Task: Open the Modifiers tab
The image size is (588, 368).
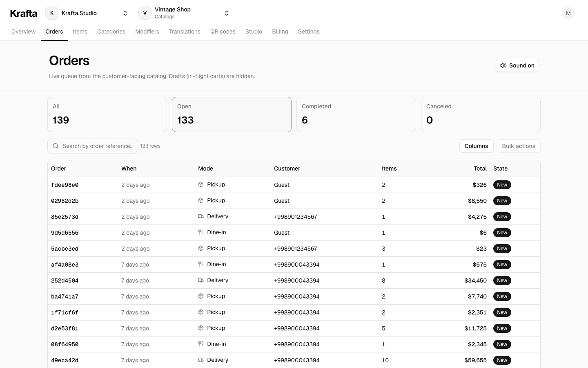Action: tap(147, 31)
